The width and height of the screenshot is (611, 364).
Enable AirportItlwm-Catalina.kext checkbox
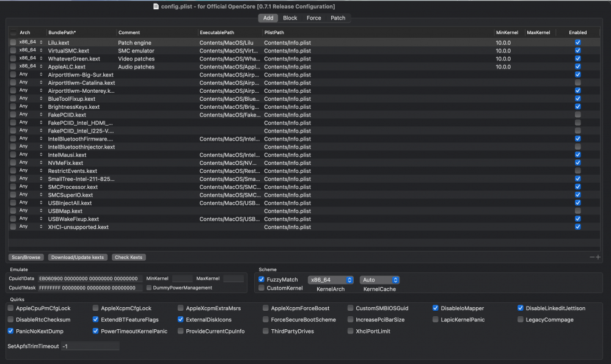pyautogui.click(x=577, y=82)
